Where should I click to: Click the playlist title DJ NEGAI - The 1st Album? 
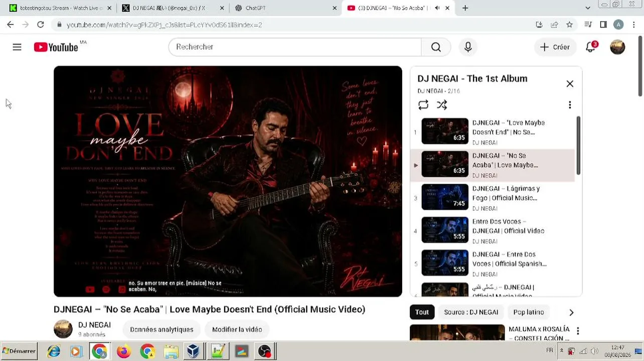(472, 79)
